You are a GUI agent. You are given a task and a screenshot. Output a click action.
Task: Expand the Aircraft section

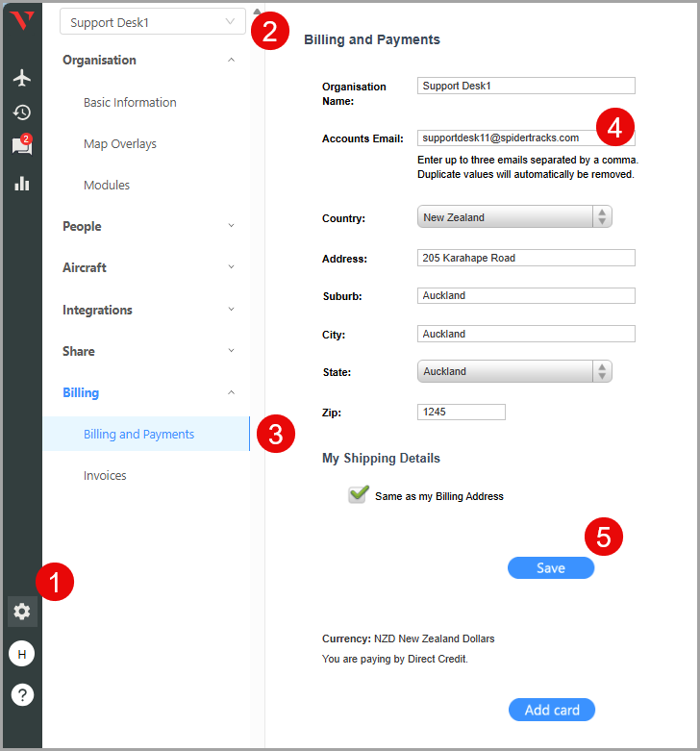148,267
